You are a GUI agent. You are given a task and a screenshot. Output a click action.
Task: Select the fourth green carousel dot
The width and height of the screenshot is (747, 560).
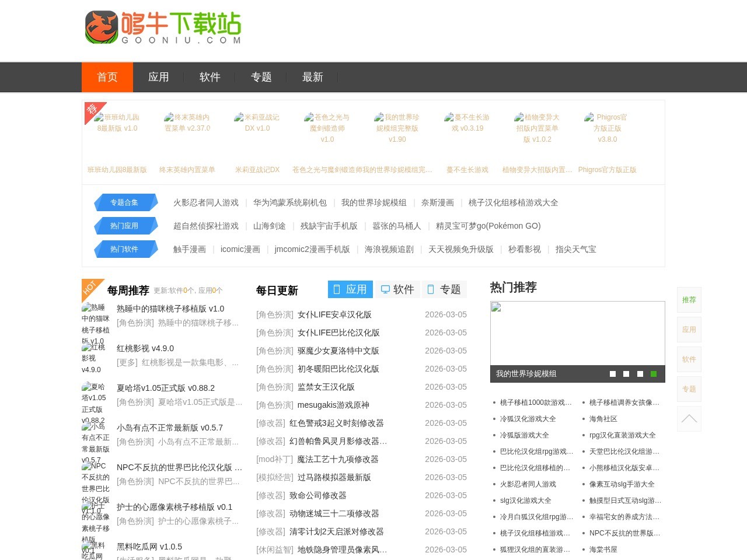click(654, 374)
